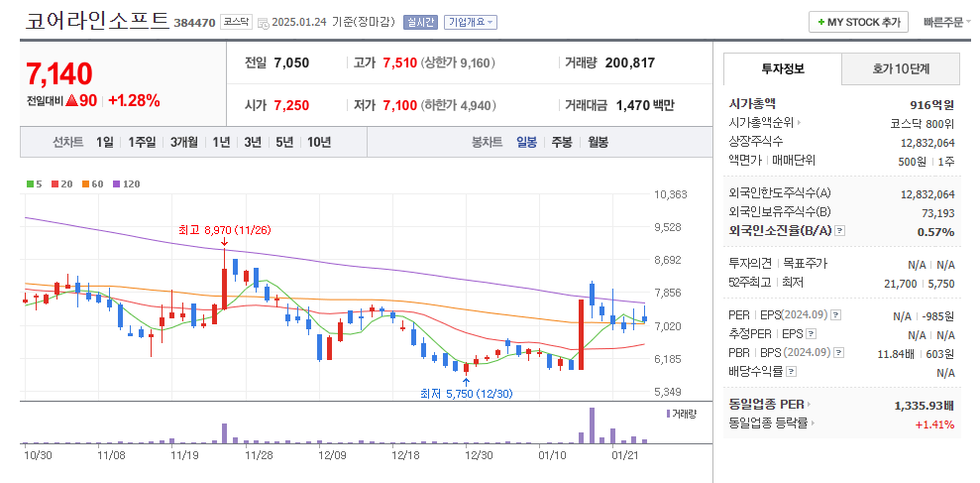Screen dimensions: 980x483
Task: Open the 빠른주문 dropdown
Action: [x=947, y=22]
